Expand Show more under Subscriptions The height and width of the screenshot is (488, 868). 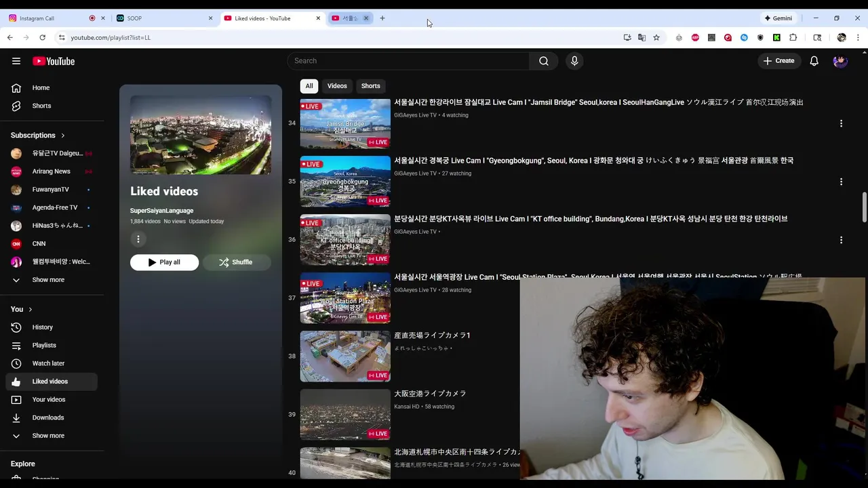click(x=52, y=280)
